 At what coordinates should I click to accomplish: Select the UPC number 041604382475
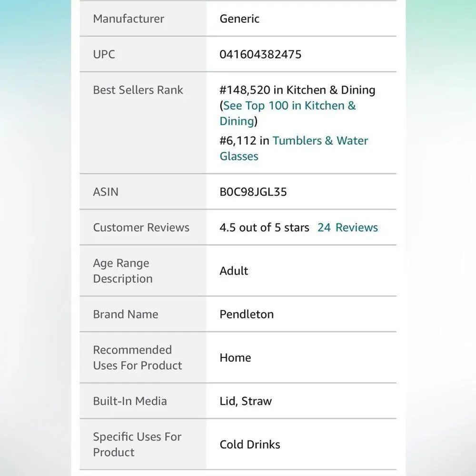(260, 54)
